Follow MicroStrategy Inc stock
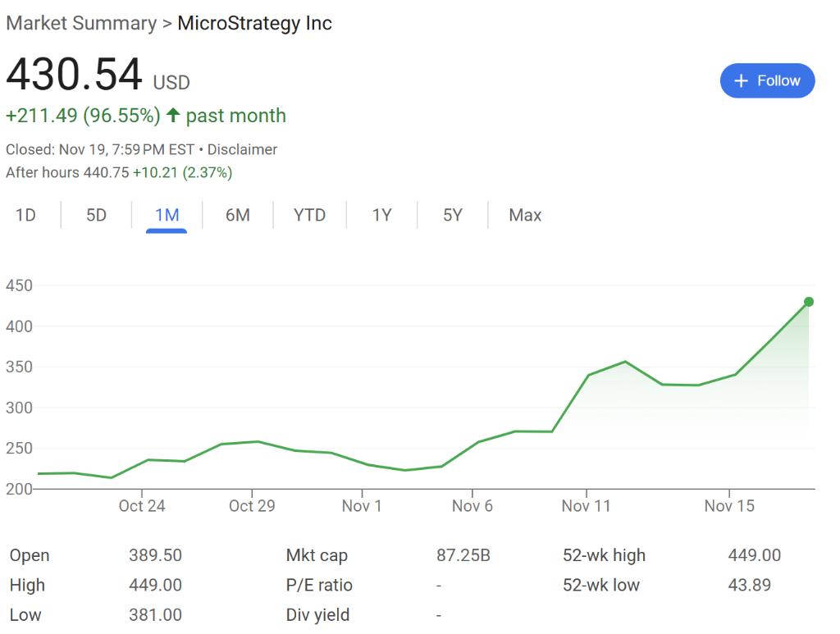Viewport: 840px width, 634px height. (x=767, y=81)
